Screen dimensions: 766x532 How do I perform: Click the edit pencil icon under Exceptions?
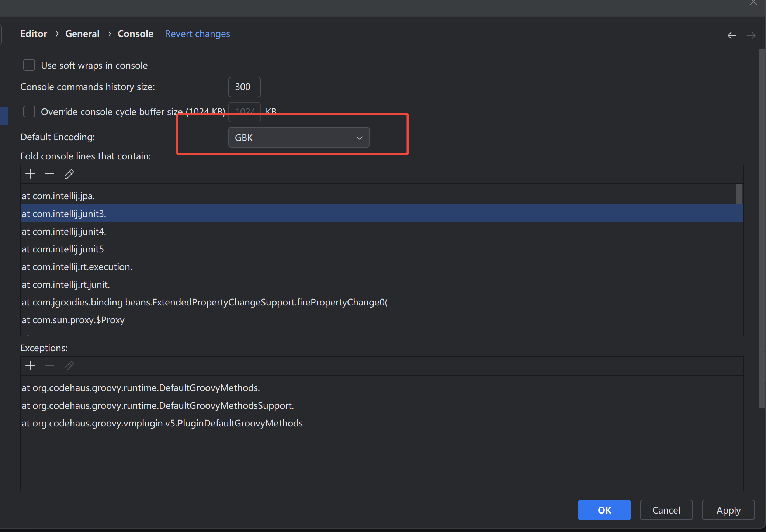click(x=69, y=366)
